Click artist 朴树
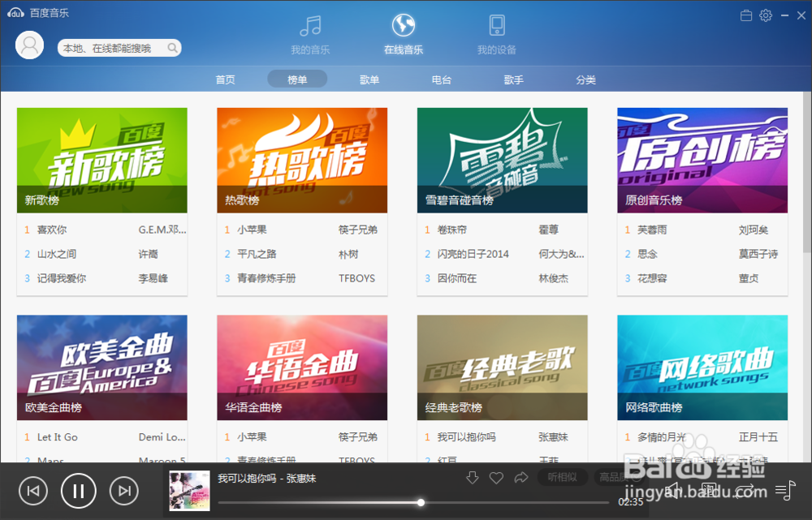The height and width of the screenshot is (520, 812). (348, 254)
